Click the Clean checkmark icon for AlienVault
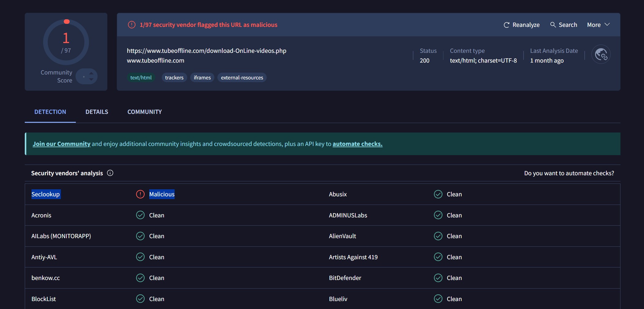 point(438,236)
